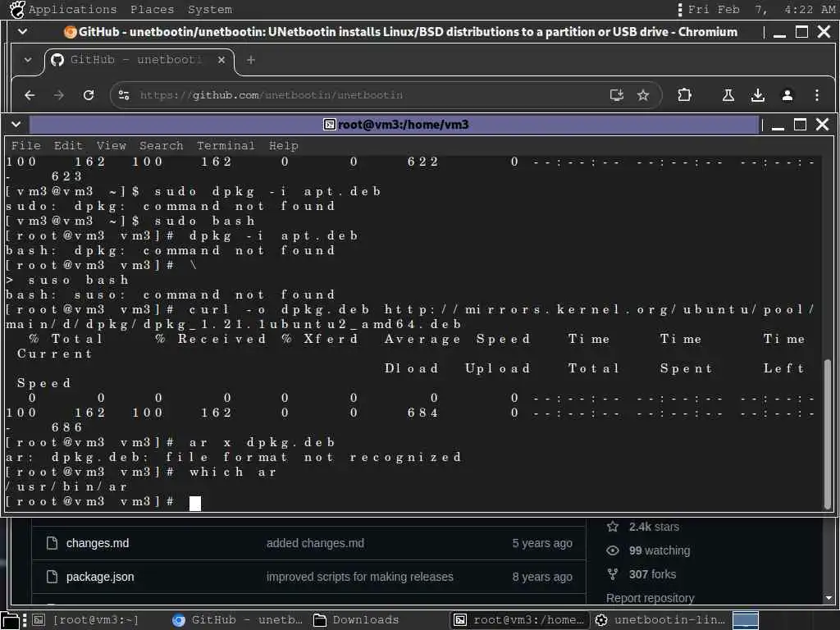Open changes.md file on GitHub
This screenshot has width=840, height=630.
click(98, 543)
